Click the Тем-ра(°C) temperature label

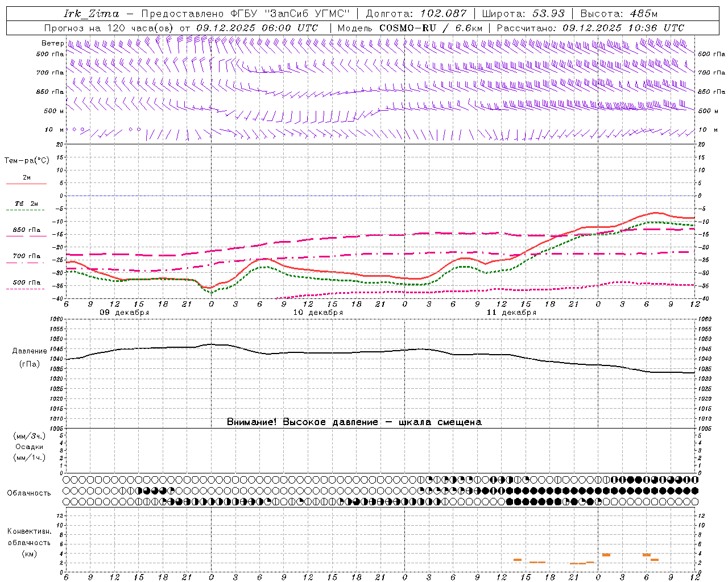pos(27,161)
